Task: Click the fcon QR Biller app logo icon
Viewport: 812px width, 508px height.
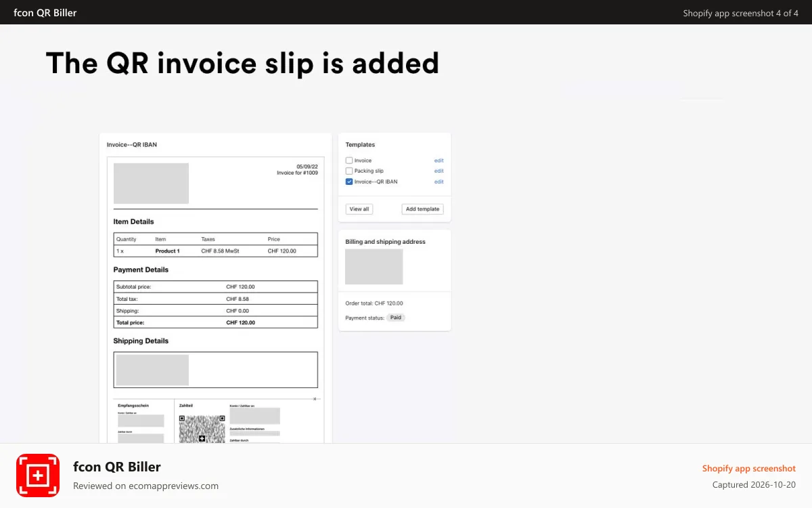Action: pos(38,475)
